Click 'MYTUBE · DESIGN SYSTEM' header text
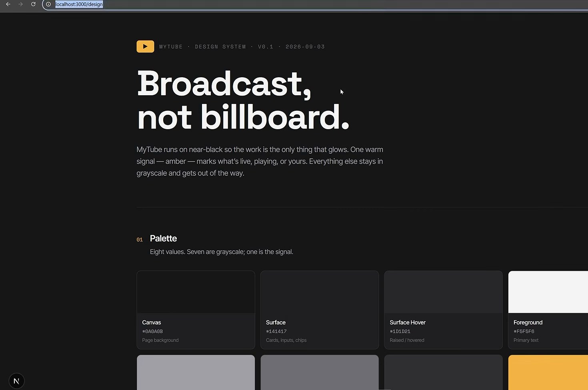 pyautogui.click(x=202, y=47)
